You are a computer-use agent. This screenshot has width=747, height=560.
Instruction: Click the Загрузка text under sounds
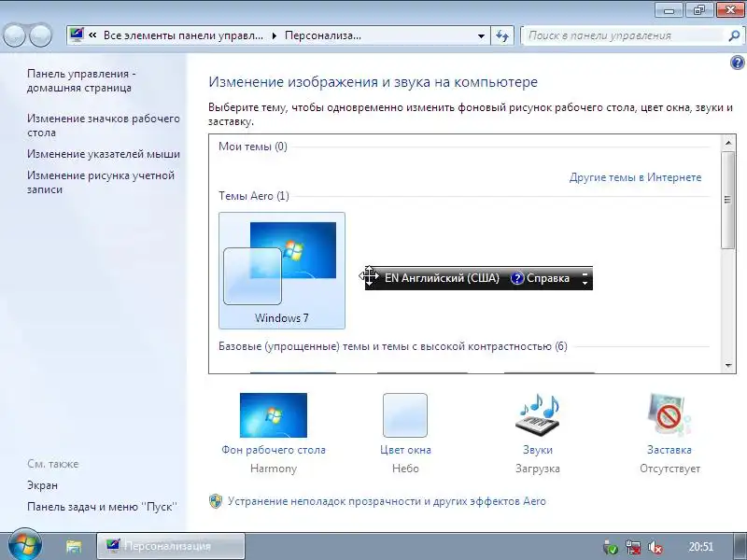tap(538, 469)
